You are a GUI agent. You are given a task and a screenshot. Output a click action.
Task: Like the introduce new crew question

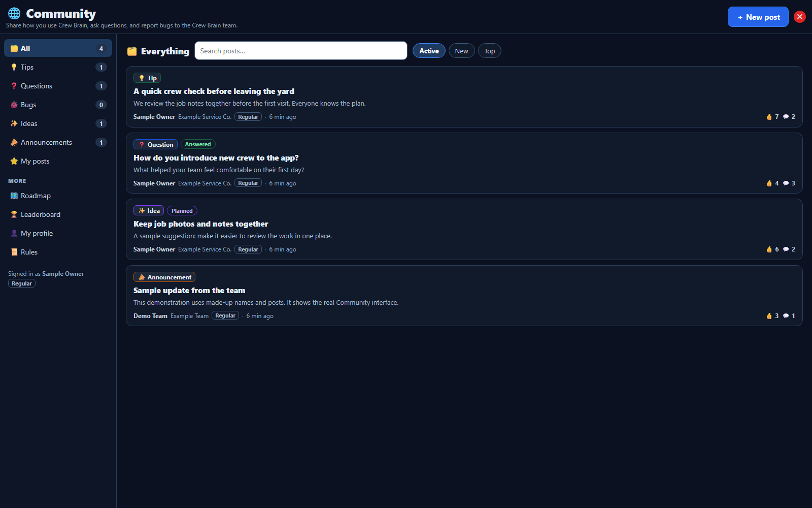coord(772,183)
